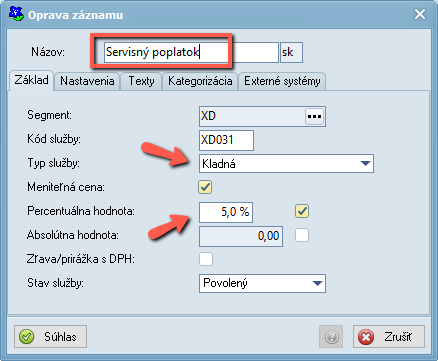Click the Zľava/prirážka s DPH label
Viewport: 438px width, 361px height.
[x=80, y=259]
